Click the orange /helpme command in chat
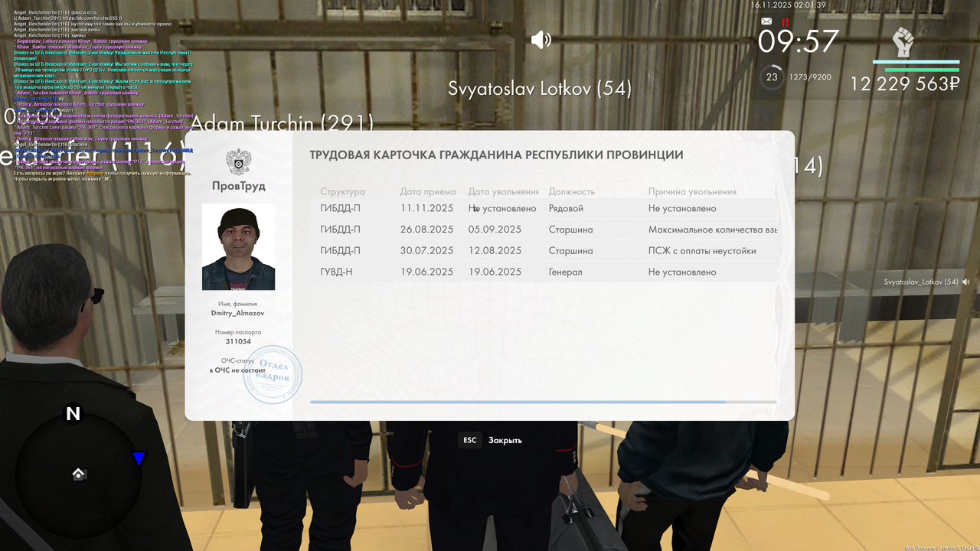This screenshot has height=551, width=980. click(x=93, y=173)
